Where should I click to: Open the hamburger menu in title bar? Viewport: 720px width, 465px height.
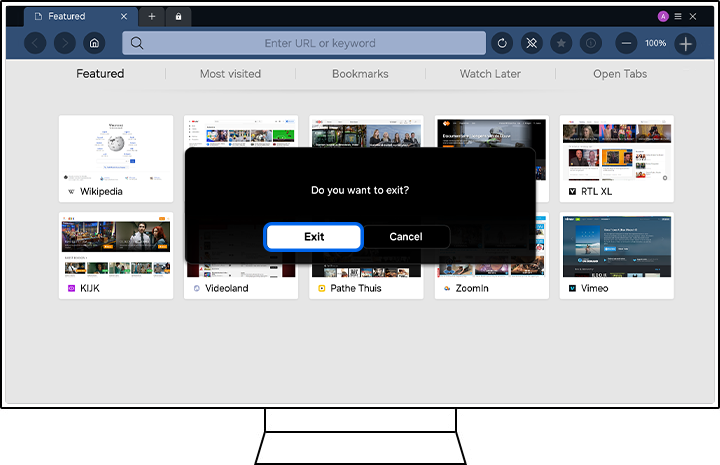coord(678,16)
